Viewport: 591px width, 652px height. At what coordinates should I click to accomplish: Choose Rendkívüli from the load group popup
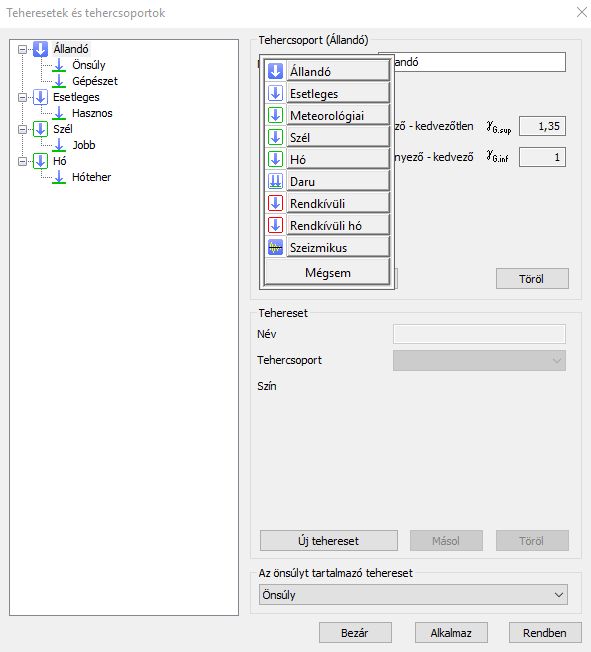click(x=338, y=203)
